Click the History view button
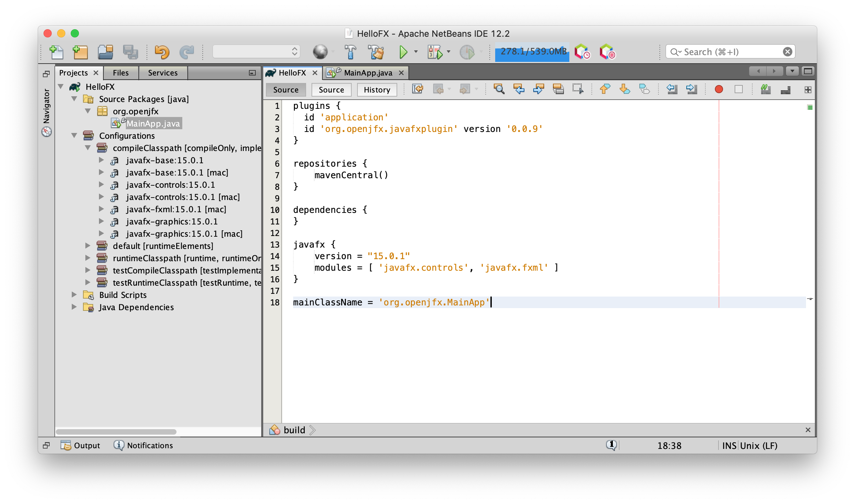This screenshot has height=504, width=855. point(377,90)
